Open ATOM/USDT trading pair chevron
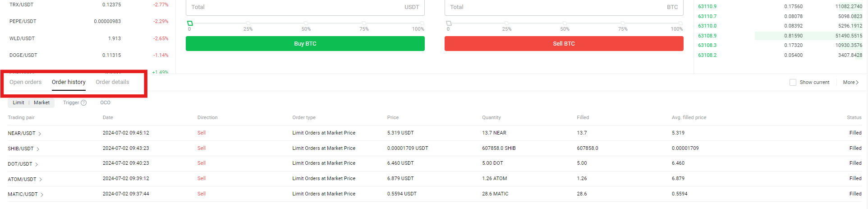This screenshot has width=868, height=209. [41, 180]
